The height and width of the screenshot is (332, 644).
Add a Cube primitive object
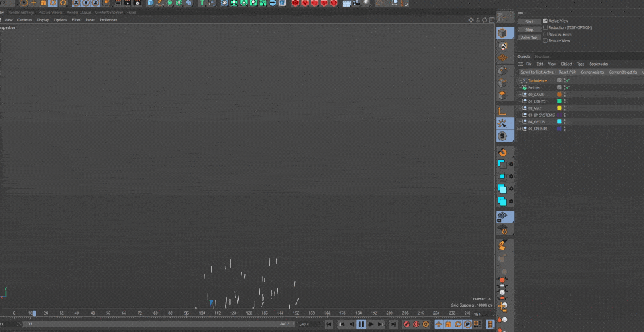click(x=150, y=3)
